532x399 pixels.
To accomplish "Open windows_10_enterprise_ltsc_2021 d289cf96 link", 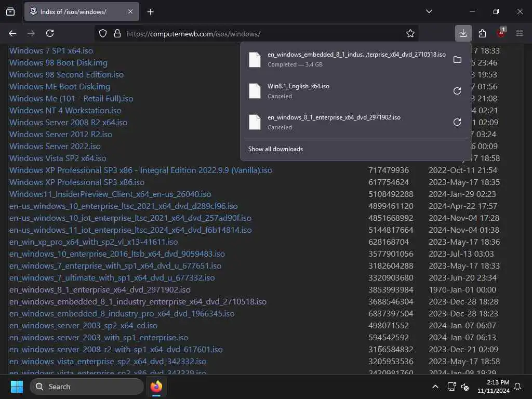I will click(124, 206).
